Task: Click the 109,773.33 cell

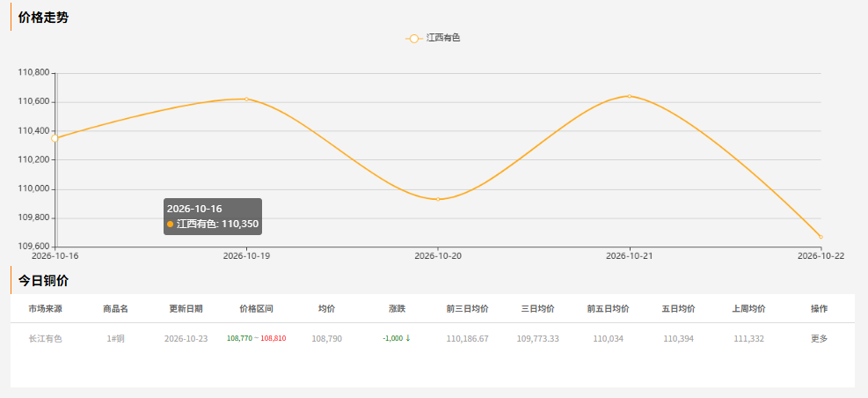Action: pos(538,339)
